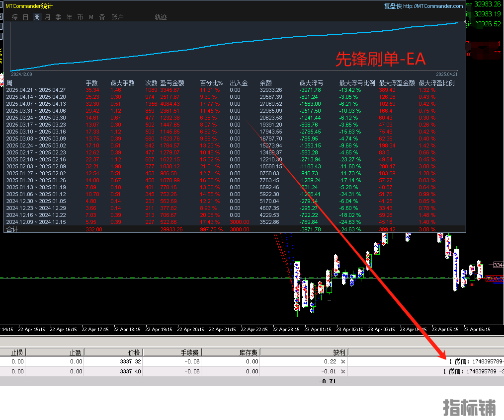
Task: Click the curve start date 2024.12.09
Action: [21, 74]
